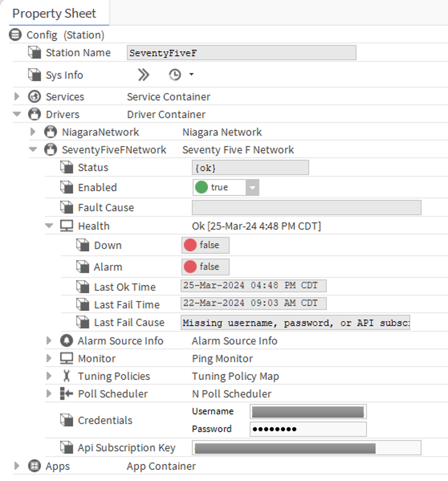Expand the Poll Scheduler row
The height and width of the screenshot is (481, 448).
(x=49, y=393)
